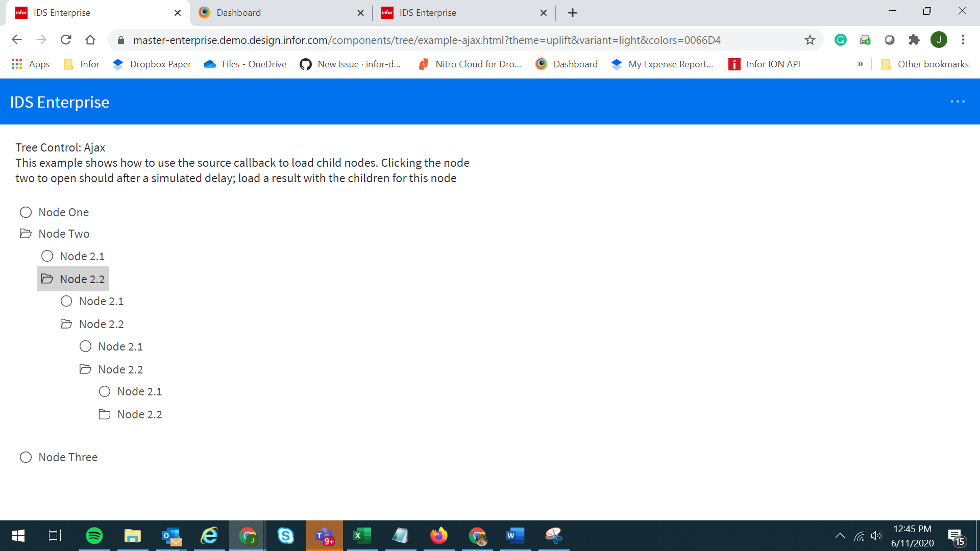
Task: Open the Infor ION API bookmark
Action: 765,64
